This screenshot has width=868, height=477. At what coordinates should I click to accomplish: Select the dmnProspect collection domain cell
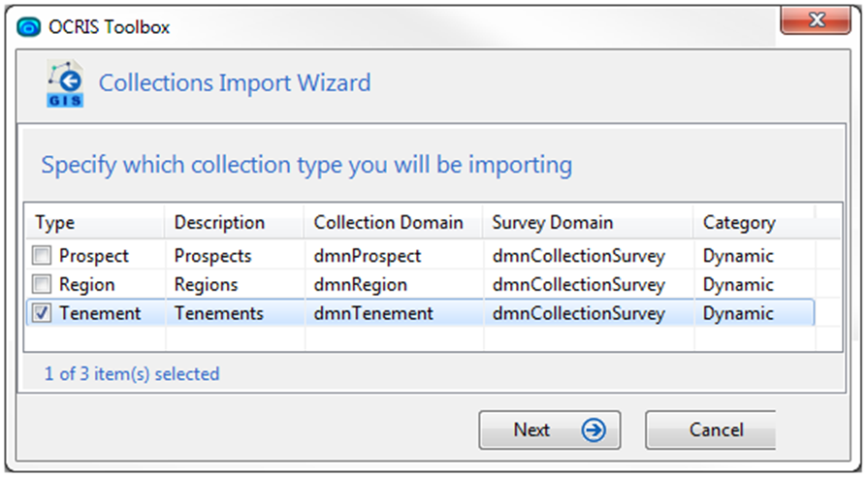(x=368, y=256)
